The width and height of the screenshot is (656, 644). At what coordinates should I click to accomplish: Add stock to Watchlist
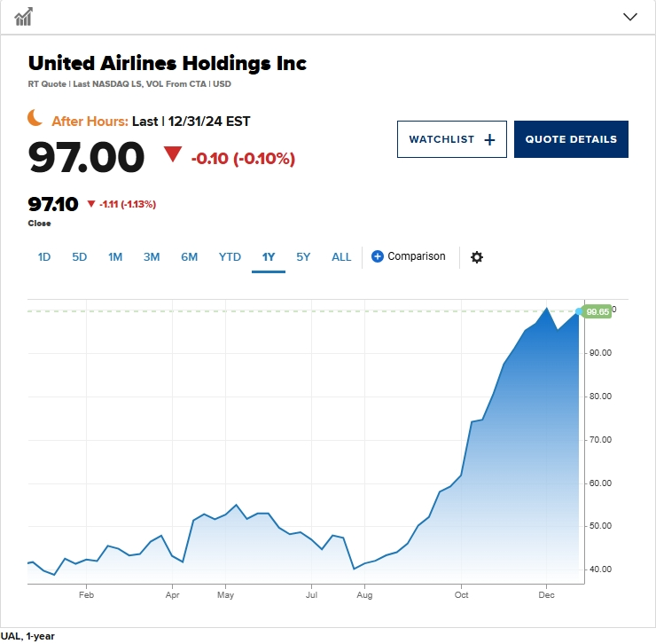pos(452,139)
